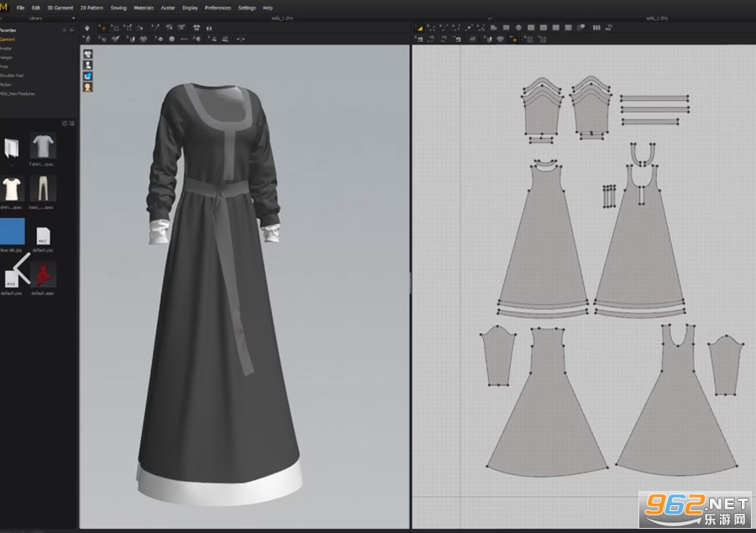The image size is (756, 533).
Task: Open the Materials menu
Action: coord(143,8)
